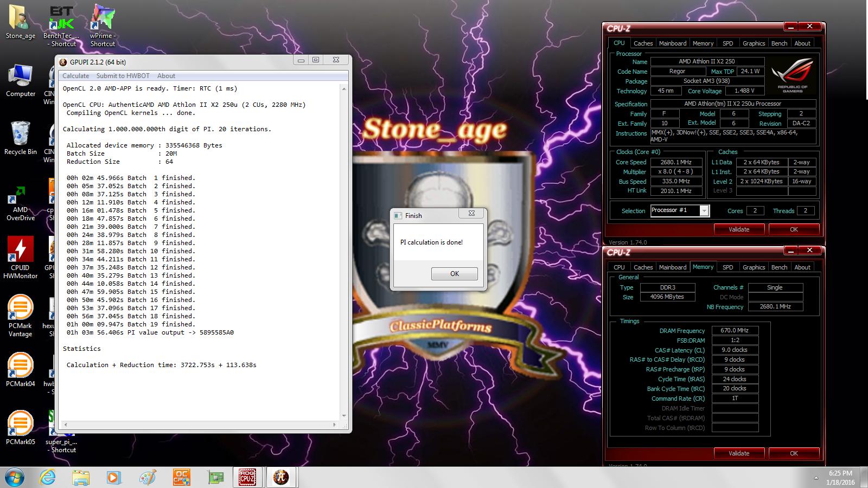Click the Core Speed value 2680.1 MHz
The height and width of the screenshot is (488, 868).
[676, 162]
